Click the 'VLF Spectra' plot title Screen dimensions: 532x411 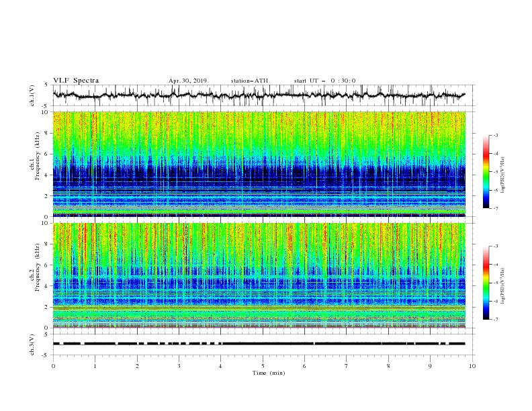76,81
